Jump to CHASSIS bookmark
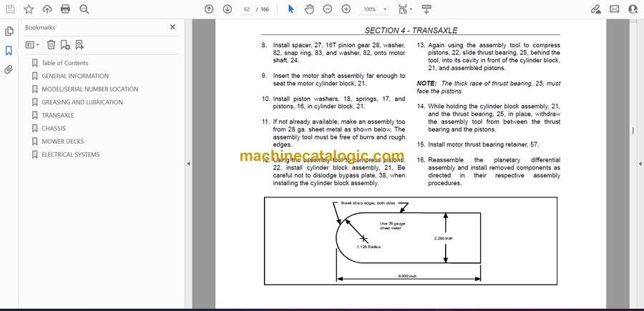Screen dimensions: 644x311 click(x=54, y=129)
